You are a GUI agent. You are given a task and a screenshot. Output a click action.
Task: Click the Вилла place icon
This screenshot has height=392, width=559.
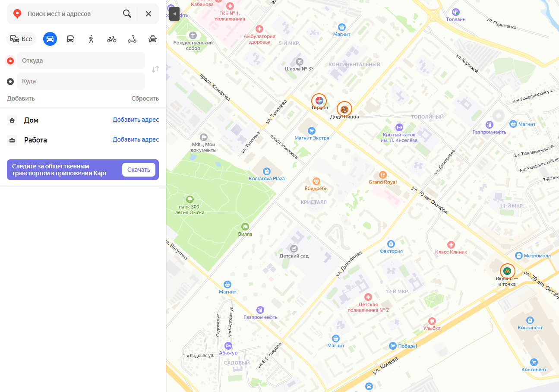tap(245, 226)
